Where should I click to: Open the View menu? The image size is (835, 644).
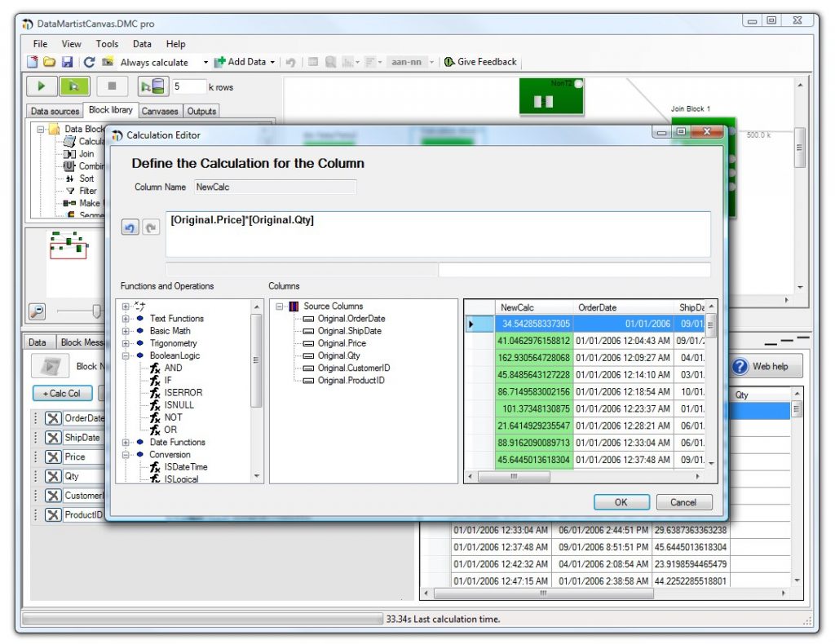[72, 44]
